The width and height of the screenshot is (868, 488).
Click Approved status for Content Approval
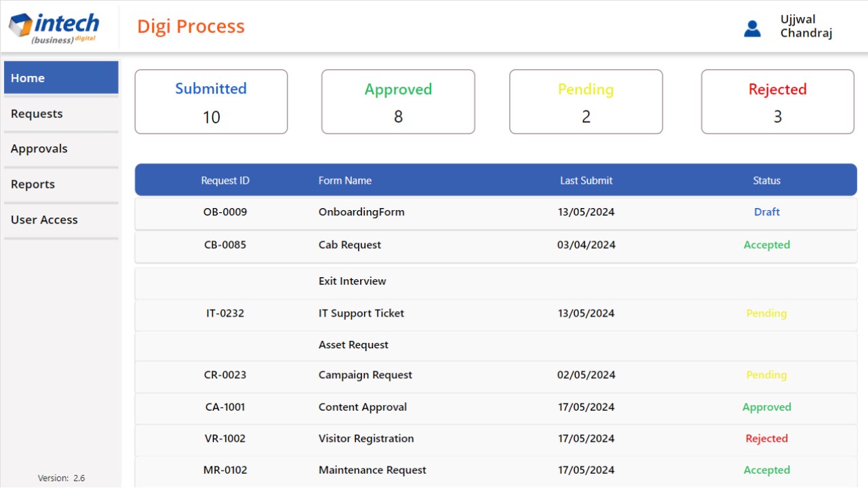767,407
